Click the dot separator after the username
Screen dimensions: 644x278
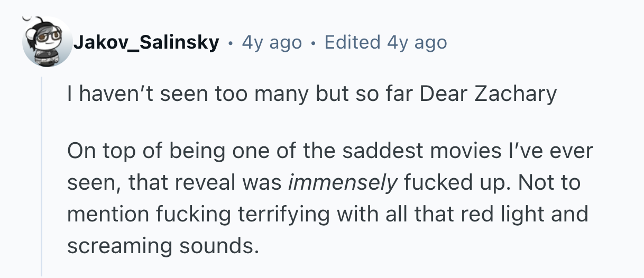pyautogui.click(x=230, y=42)
